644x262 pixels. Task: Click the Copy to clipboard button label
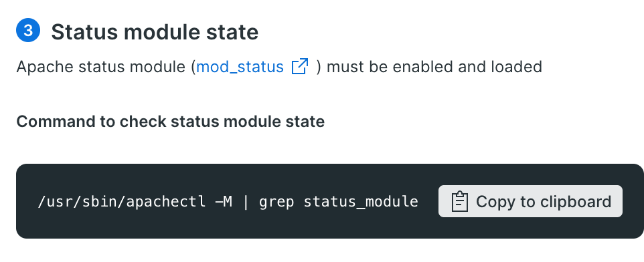pos(544,201)
